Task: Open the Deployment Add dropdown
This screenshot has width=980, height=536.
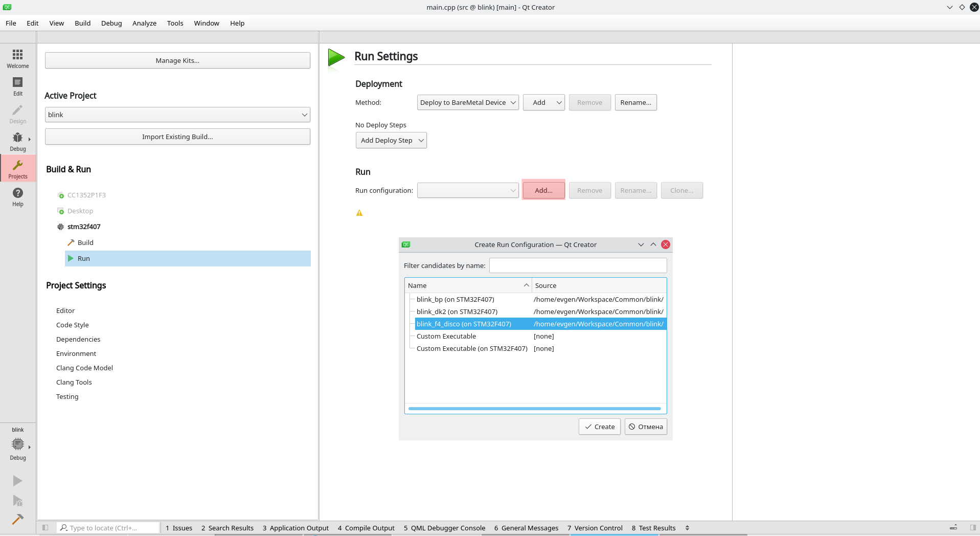Action: (544, 102)
